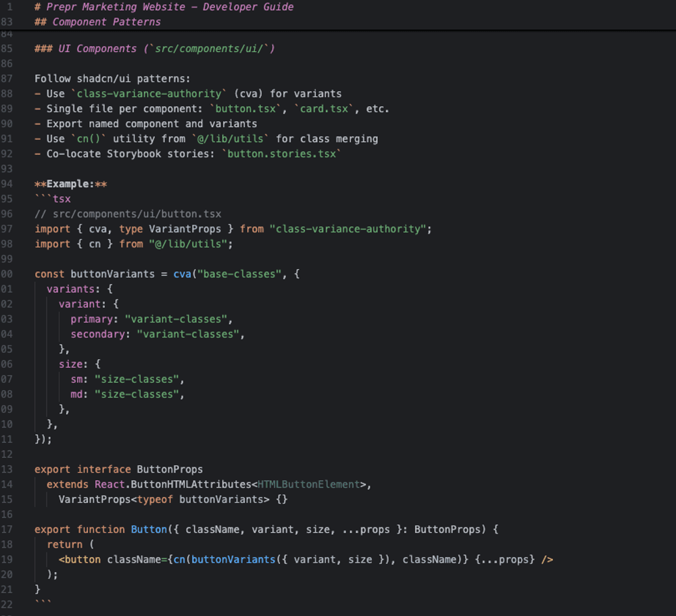676x616 pixels.
Task: Click "class-variance-authority" string in the import statement
Action: coord(347,229)
